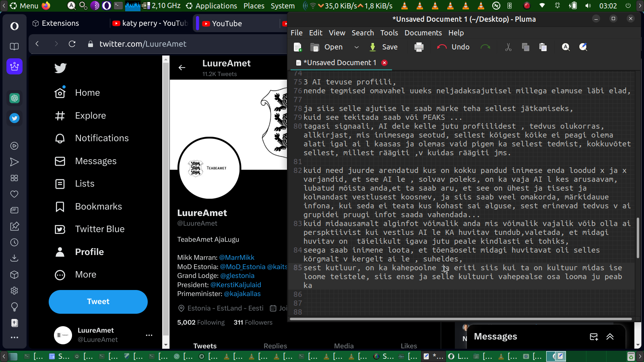Click the Cut scissors icon
This screenshot has width=644, height=362.
(x=508, y=47)
